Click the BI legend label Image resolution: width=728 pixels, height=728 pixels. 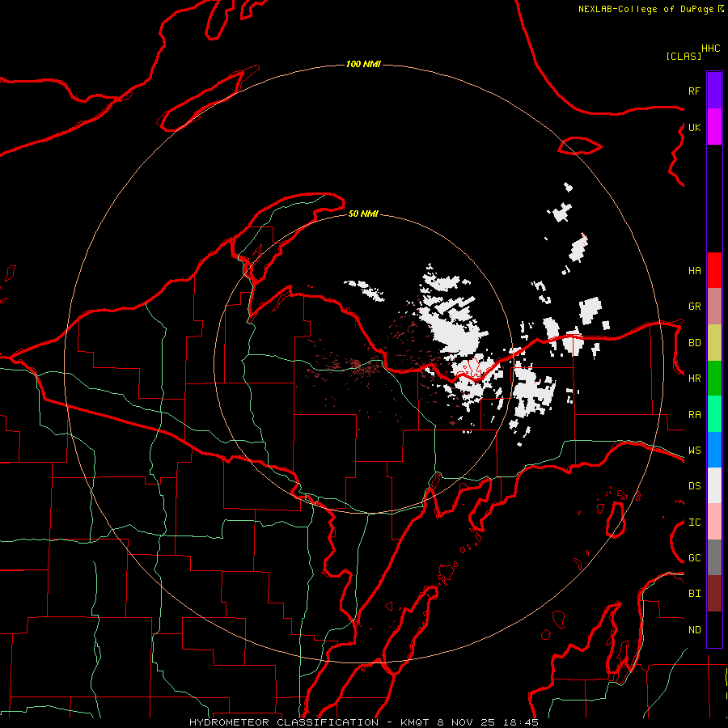(694, 594)
